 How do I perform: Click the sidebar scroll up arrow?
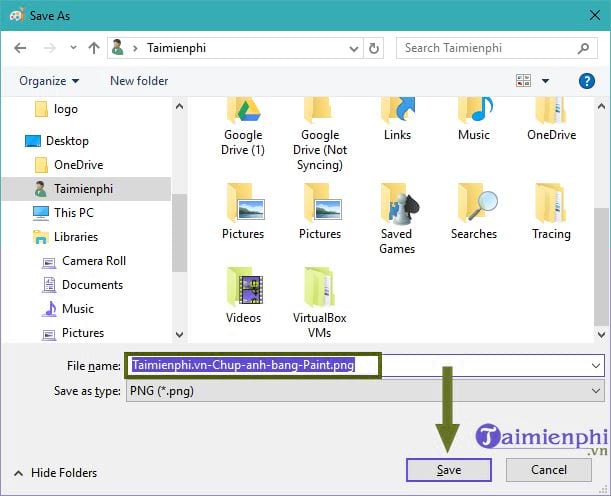click(179, 106)
